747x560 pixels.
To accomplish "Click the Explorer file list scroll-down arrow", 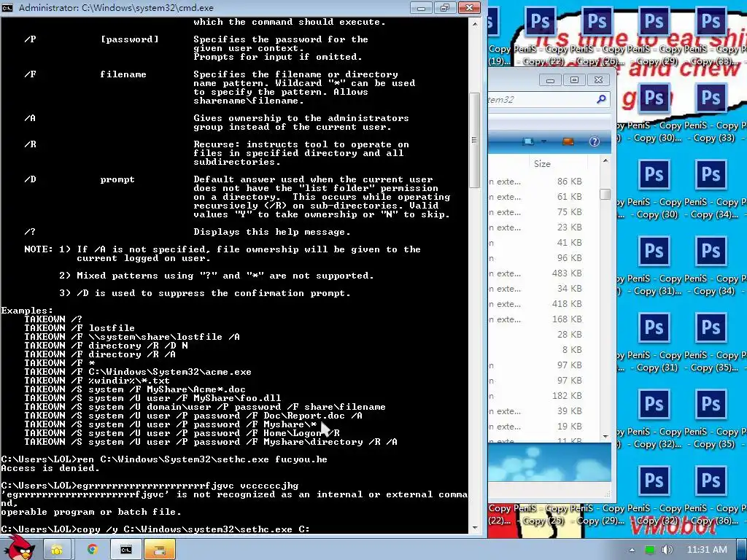I will pos(605,436).
